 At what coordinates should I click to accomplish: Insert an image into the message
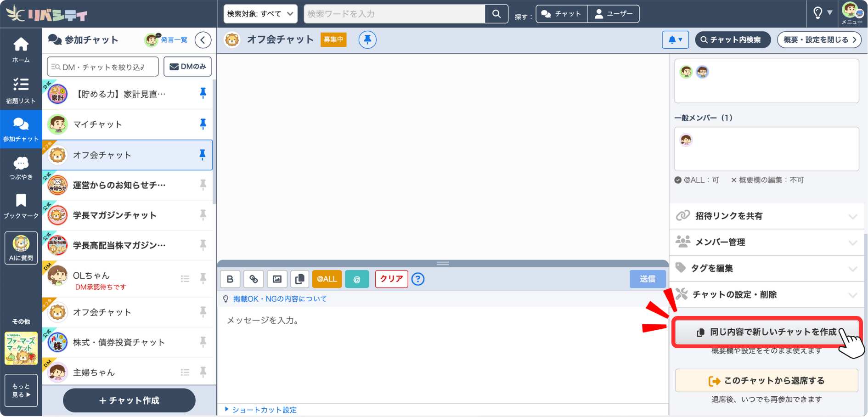(277, 279)
